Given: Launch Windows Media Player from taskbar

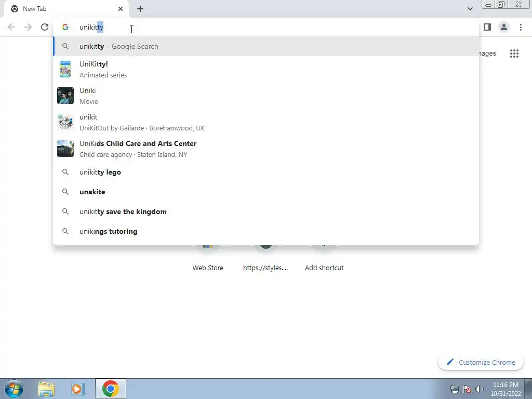Looking at the screenshot, I should (x=77, y=389).
